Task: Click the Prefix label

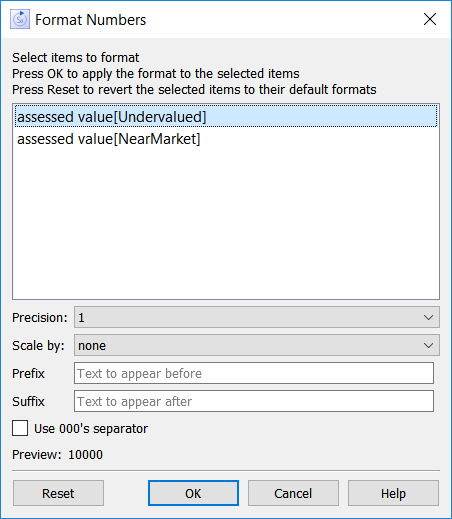Action: pos(28,373)
